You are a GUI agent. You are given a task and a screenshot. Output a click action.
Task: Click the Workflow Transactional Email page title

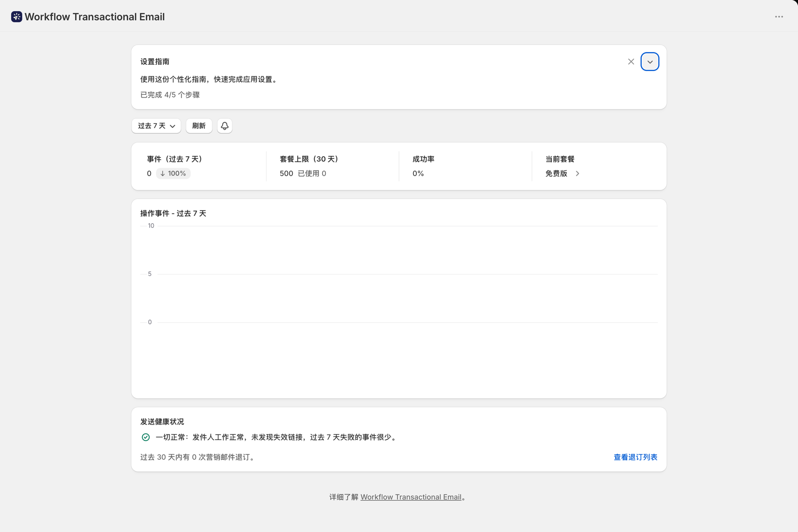coord(94,17)
